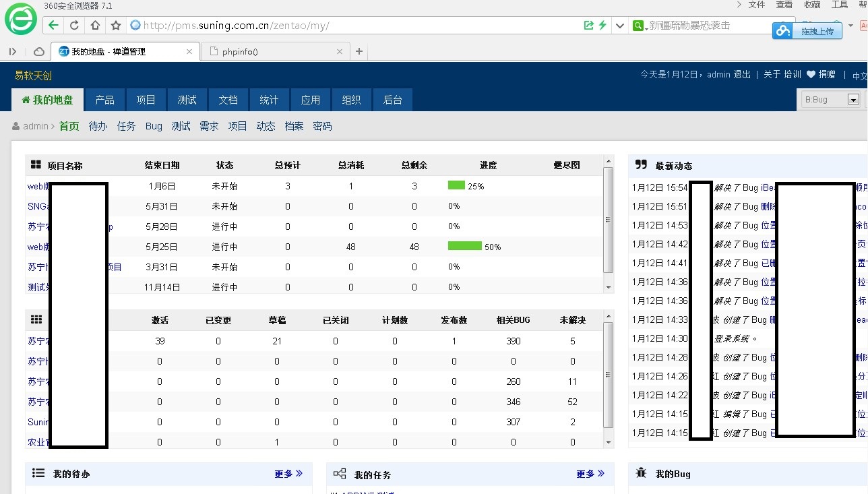Screen dimensions: 868x494
Task: Go back with the green arrow
Action: pos(53,26)
